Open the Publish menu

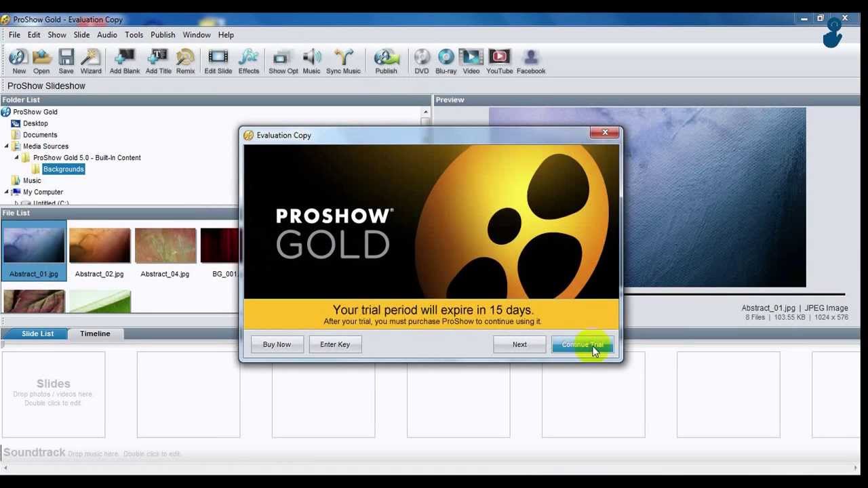click(x=163, y=35)
